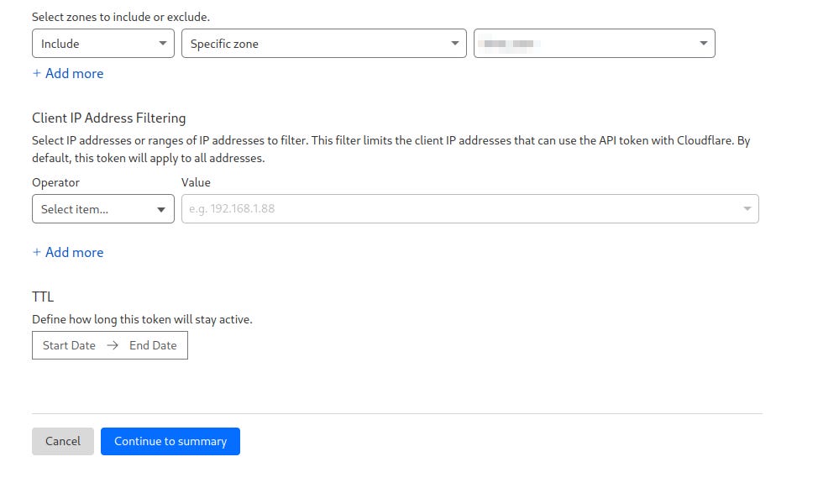
Task: Add another zone filter row
Action: click(68, 74)
